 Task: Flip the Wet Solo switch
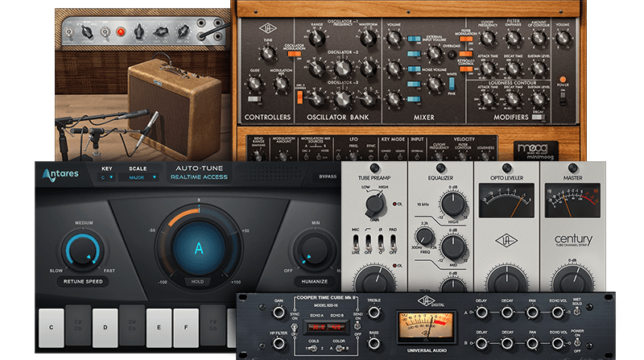(x=576, y=312)
